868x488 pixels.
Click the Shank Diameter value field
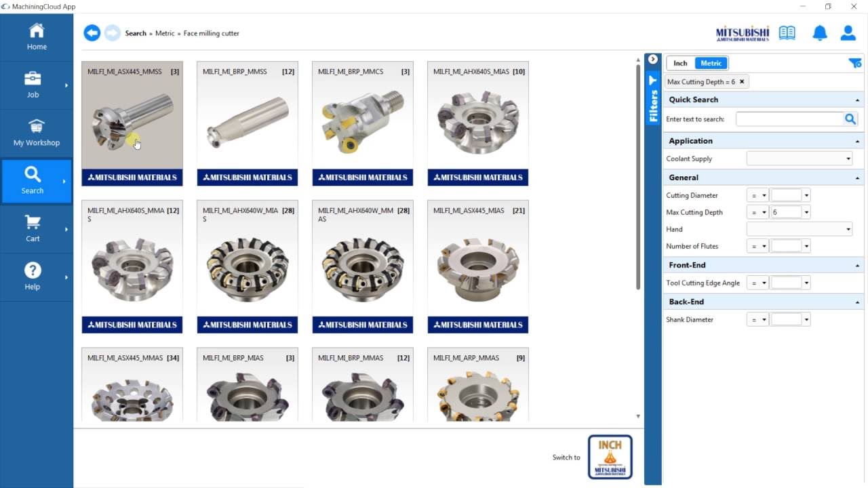coord(787,319)
